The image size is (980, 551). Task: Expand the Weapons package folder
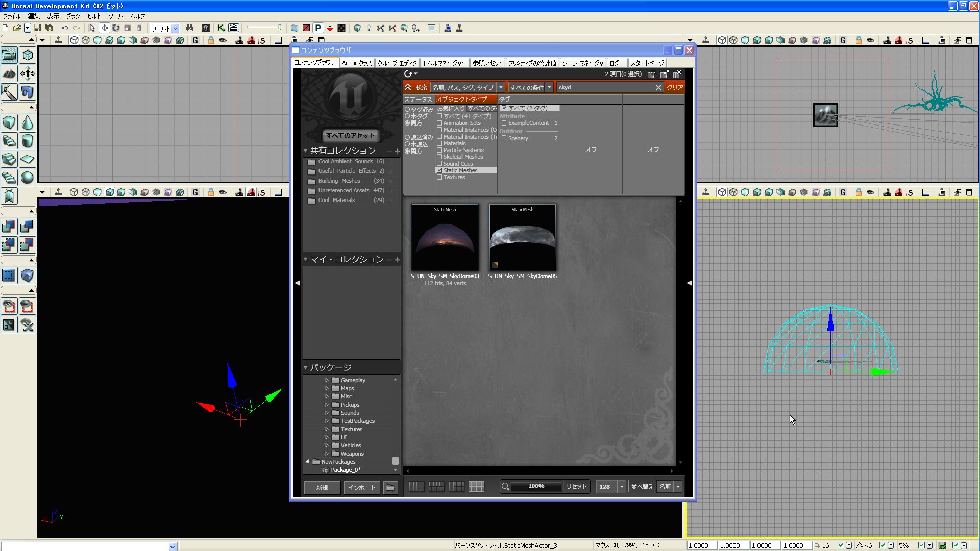coord(327,454)
